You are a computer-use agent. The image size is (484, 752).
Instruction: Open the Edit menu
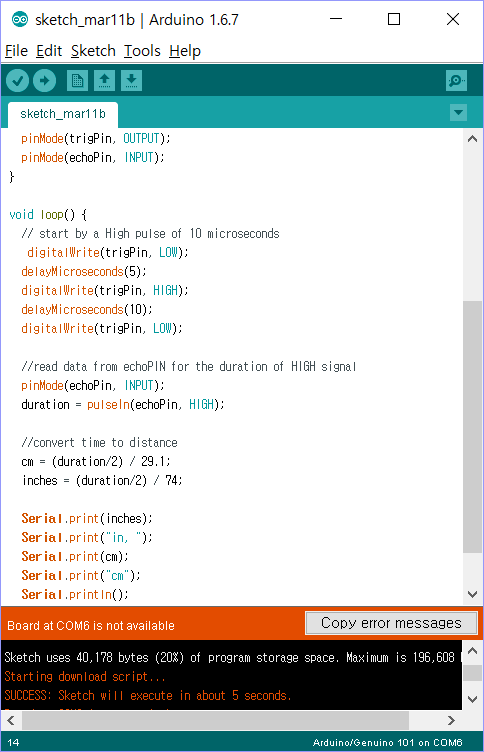tap(49, 51)
